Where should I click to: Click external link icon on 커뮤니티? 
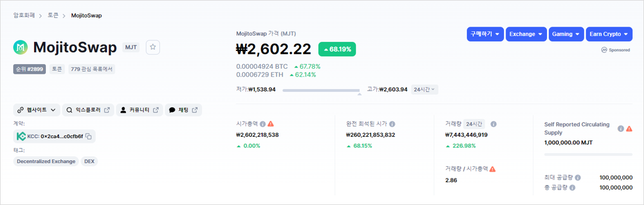click(155, 110)
